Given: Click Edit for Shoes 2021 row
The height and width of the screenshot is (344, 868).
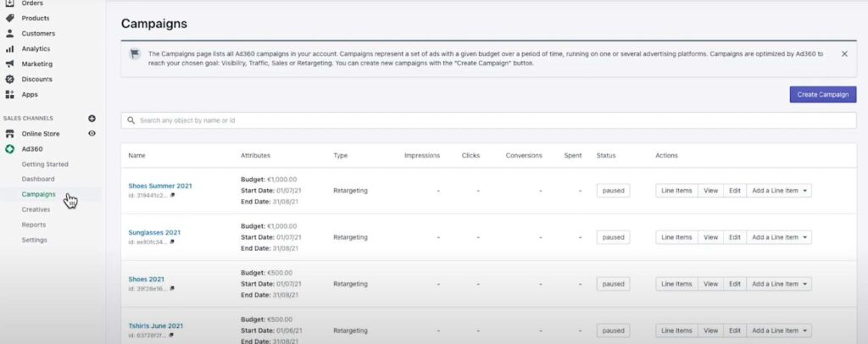Looking at the screenshot, I should pyautogui.click(x=735, y=284).
